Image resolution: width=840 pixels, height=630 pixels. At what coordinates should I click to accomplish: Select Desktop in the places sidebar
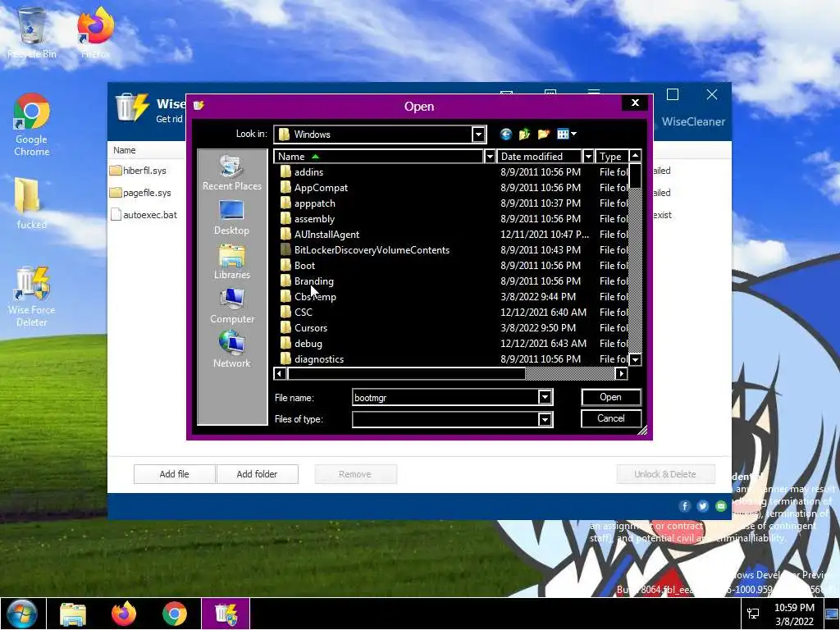232,217
